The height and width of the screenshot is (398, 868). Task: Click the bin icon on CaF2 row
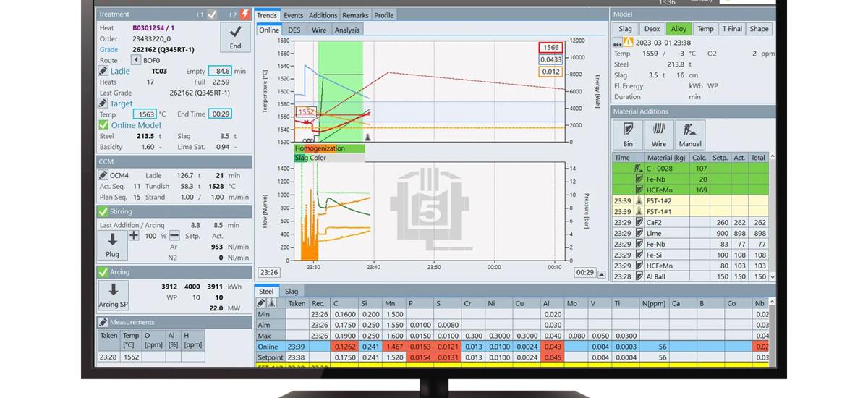click(639, 223)
